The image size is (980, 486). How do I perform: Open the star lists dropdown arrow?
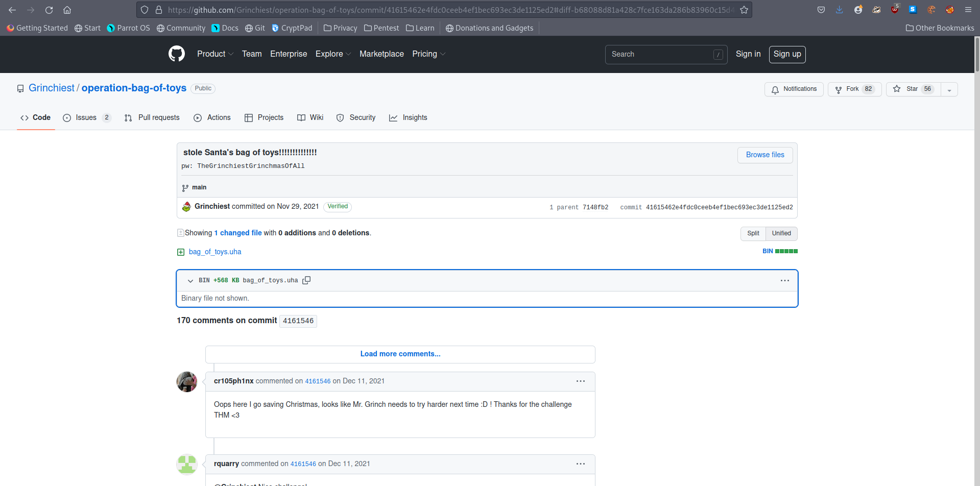tap(949, 89)
